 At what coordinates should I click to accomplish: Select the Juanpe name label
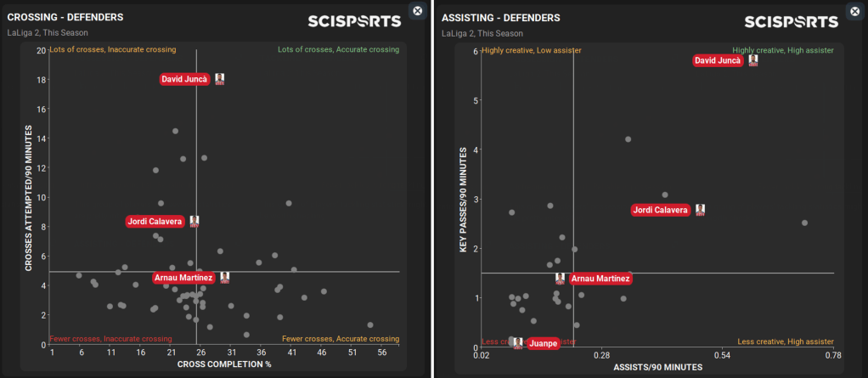point(544,344)
